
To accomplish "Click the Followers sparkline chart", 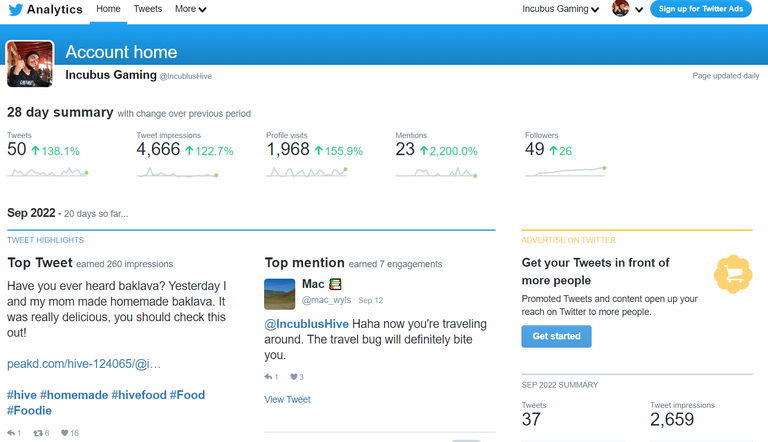I will [566, 171].
